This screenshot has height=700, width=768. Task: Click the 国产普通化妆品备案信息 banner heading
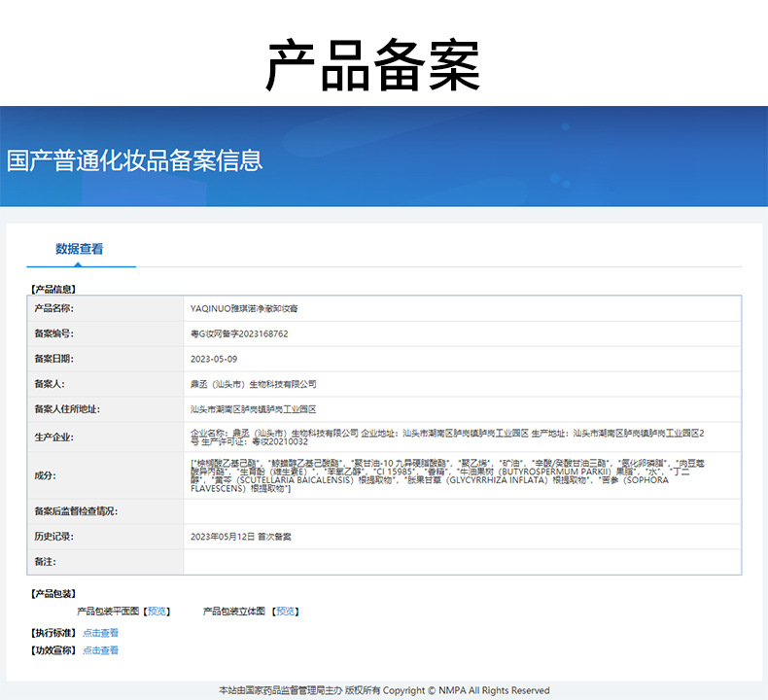point(135,160)
